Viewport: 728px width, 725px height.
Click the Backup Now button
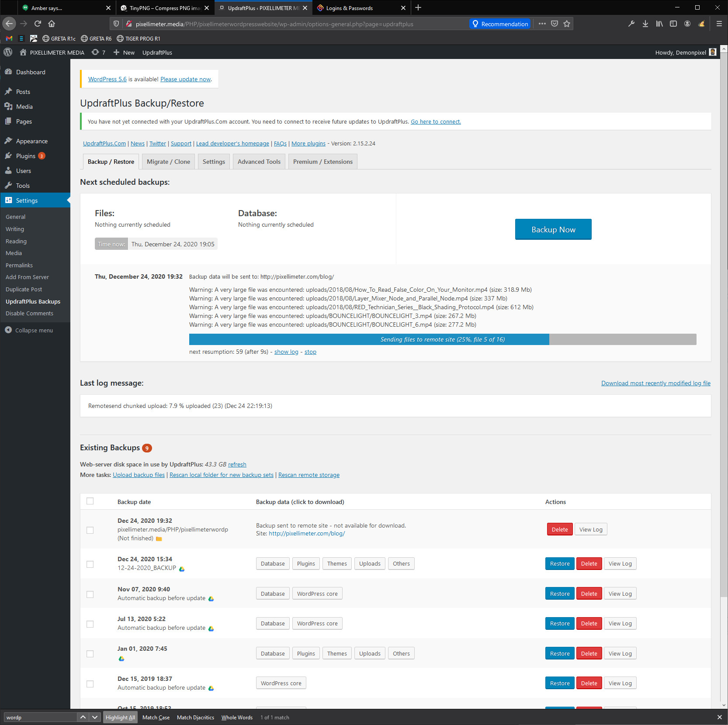click(x=553, y=229)
